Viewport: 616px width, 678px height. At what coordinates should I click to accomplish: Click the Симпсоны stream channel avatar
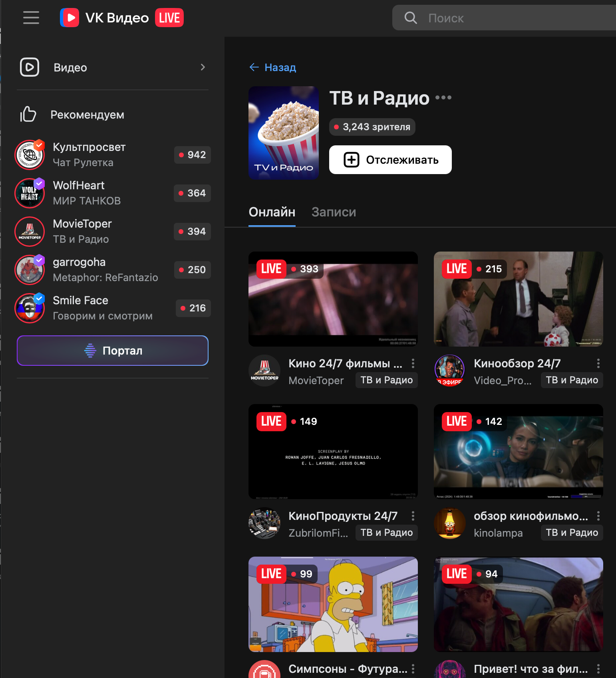tap(264, 669)
